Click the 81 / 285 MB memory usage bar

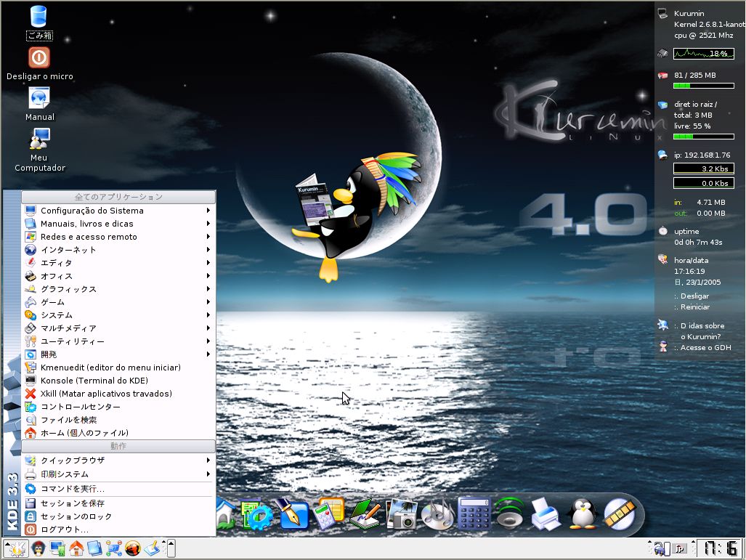pos(704,86)
